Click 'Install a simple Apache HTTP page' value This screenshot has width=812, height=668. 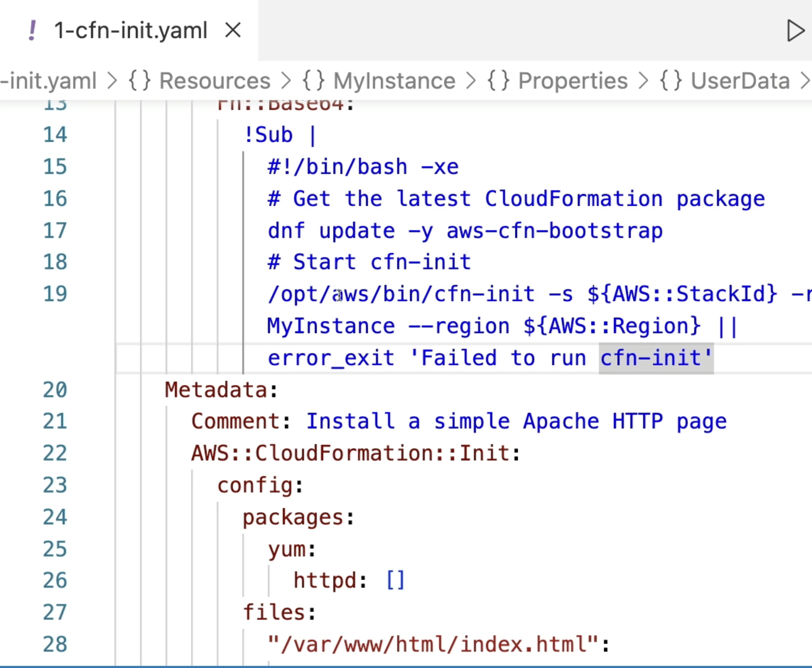coord(517,422)
